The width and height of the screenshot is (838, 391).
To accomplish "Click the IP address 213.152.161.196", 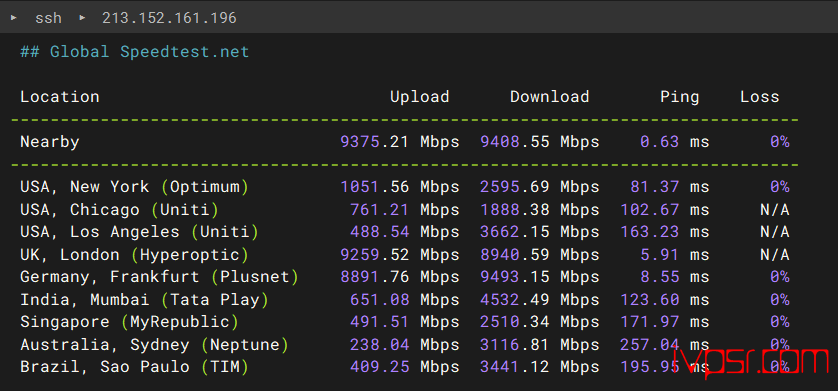I will pos(169,18).
